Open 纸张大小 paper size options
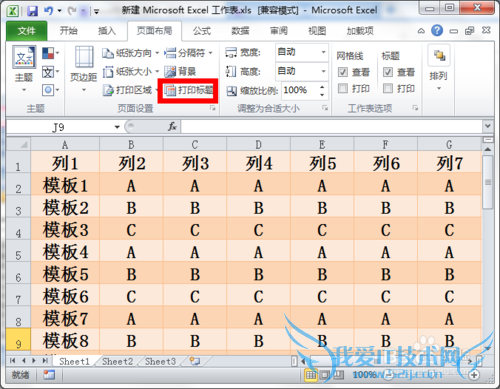Screen dimensions: 500x389 [130, 71]
